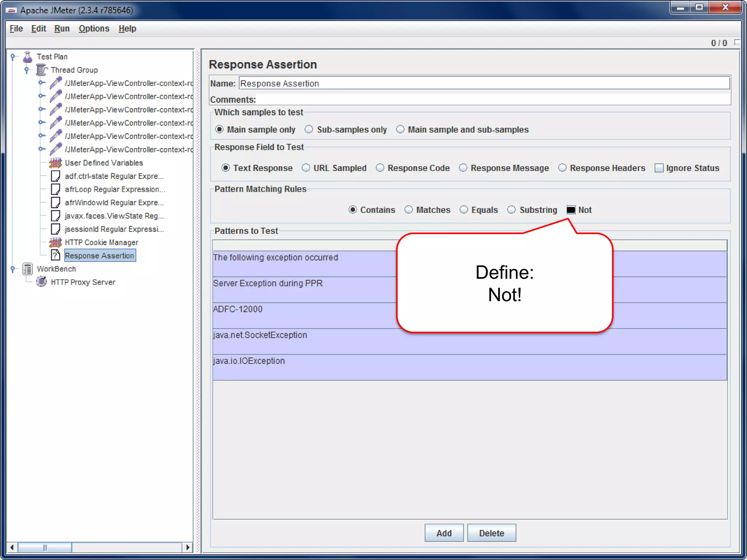Click the HTTP Proxy Server icon
Viewport: 747px width, 560px height.
click(42, 282)
